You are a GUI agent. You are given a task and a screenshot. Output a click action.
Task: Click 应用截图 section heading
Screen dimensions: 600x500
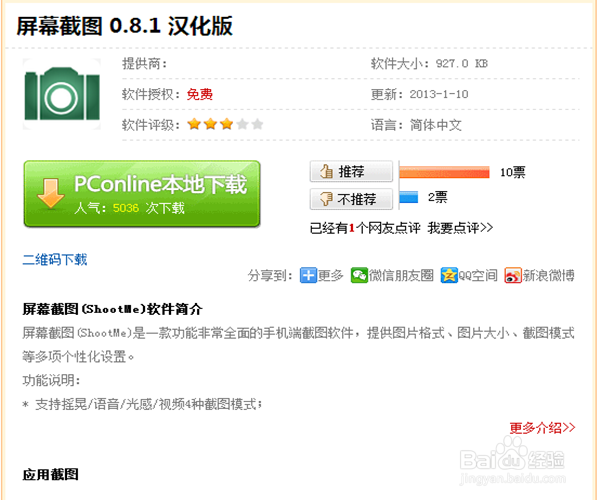pyautogui.click(x=51, y=474)
